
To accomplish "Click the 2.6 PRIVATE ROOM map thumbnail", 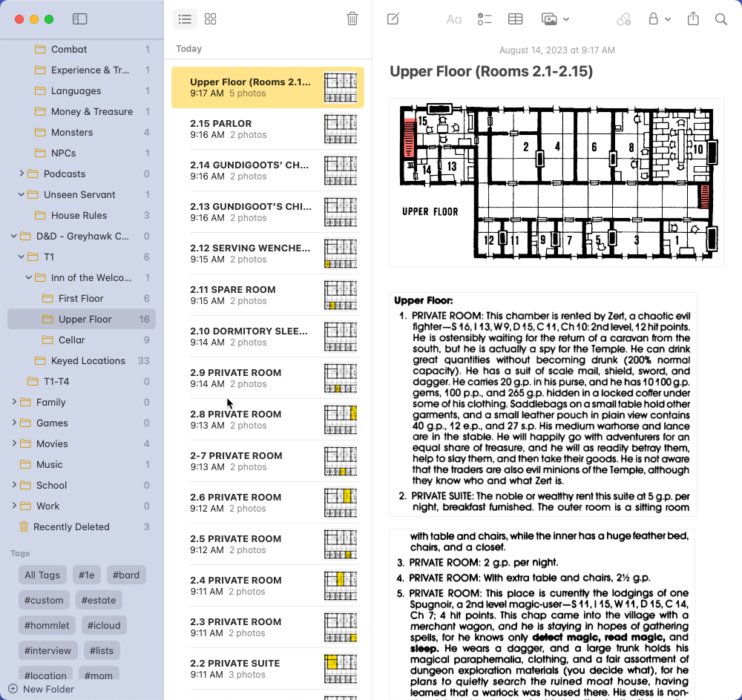I will [341, 503].
